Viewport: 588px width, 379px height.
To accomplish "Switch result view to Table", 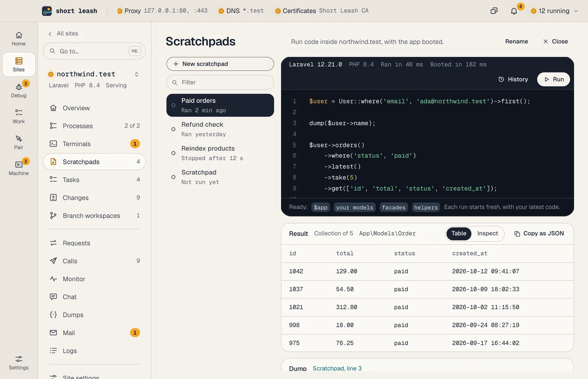I will click(459, 233).
